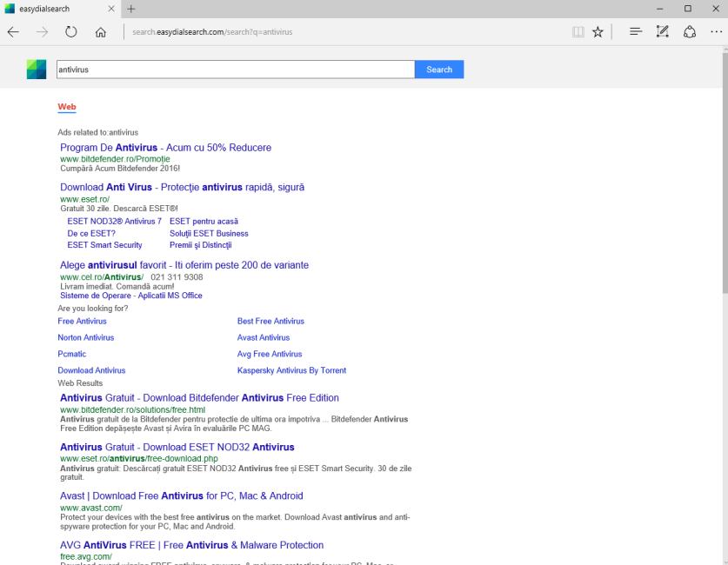Open the More actions menu
This screenshot has height=565, width=728.
(x=716, y=31)
